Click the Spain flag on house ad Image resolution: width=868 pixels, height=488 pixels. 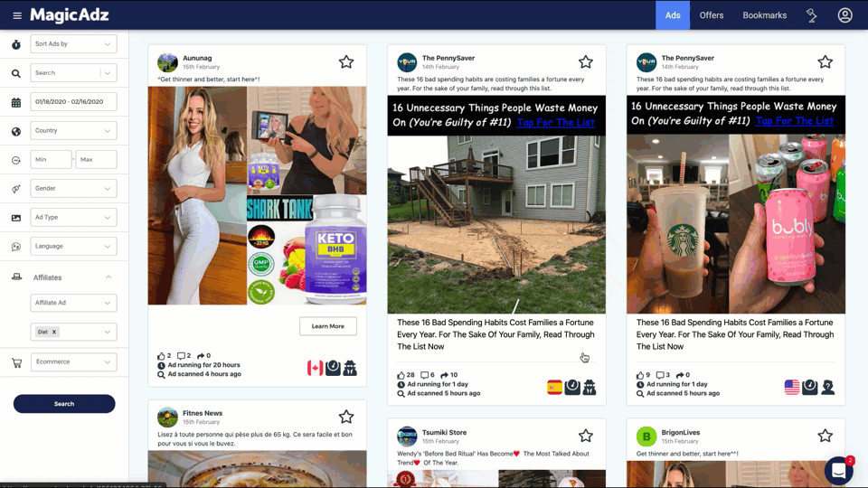[554, 388]
